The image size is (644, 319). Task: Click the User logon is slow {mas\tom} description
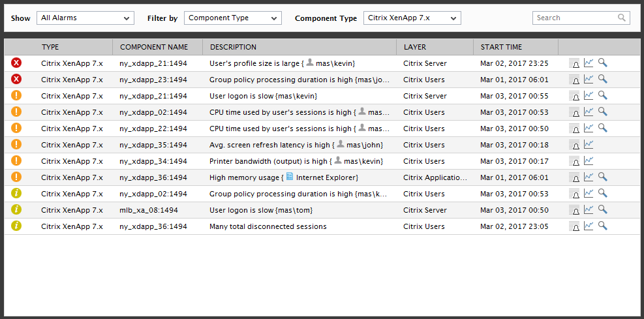pos(261,210)
